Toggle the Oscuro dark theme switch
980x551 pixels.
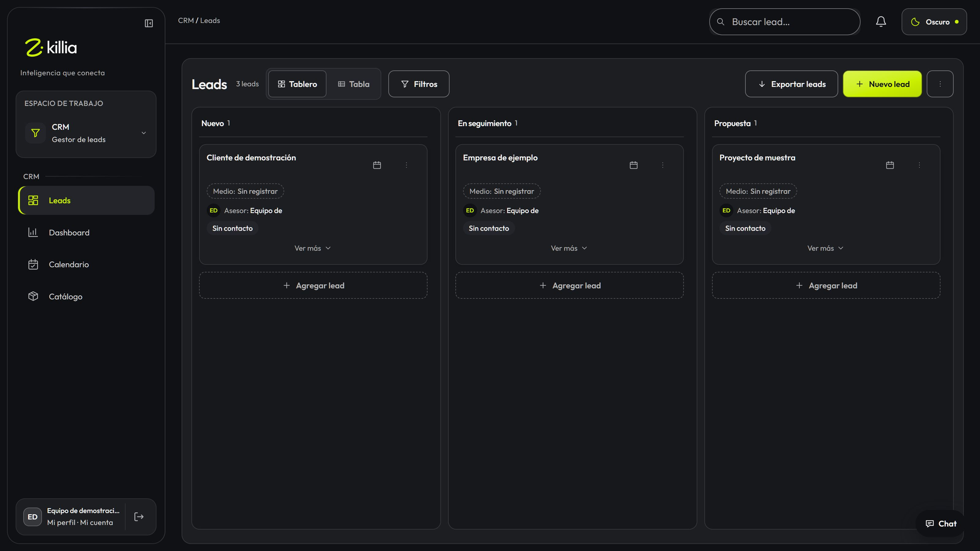[x=934, y=22]
